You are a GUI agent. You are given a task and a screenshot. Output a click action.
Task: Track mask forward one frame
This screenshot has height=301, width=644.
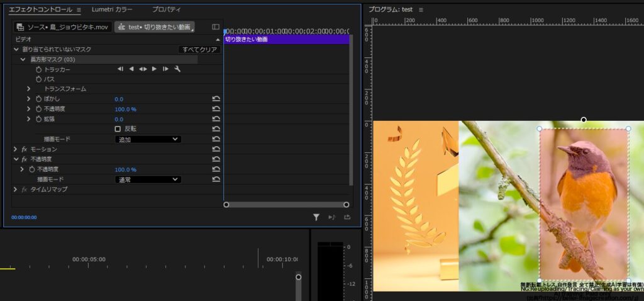pos(165,69)
